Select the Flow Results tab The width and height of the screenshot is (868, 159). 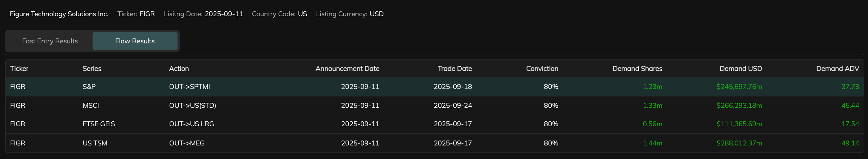click(x=135, y=41)
